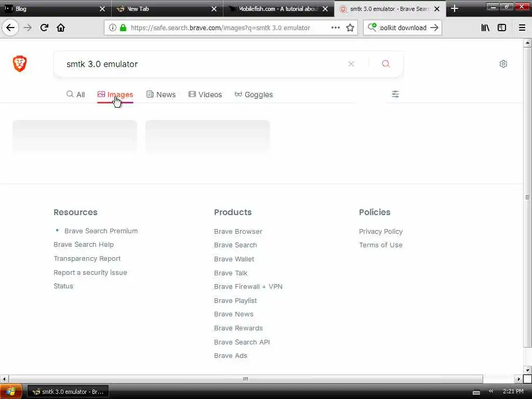The width and height of the screenshot is (532, 399).
Task: Clear the Brave search query
Action: click(x=351, y=64)
